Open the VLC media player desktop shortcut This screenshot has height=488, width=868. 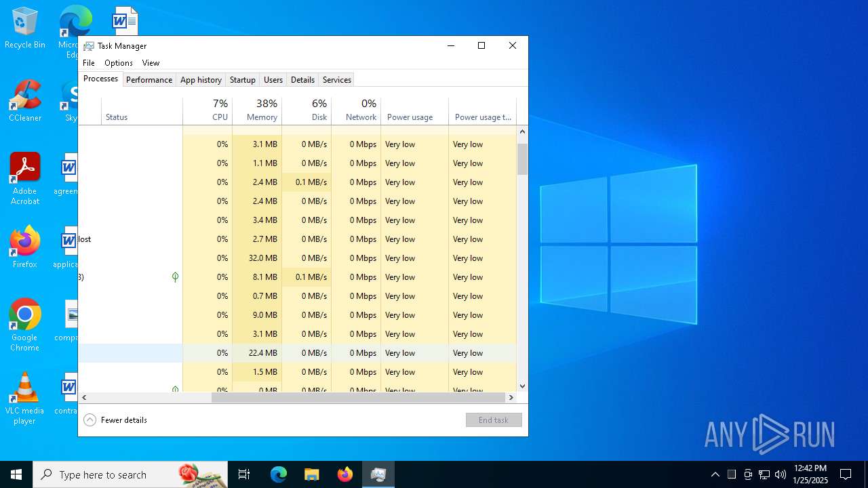pos(24,399)
